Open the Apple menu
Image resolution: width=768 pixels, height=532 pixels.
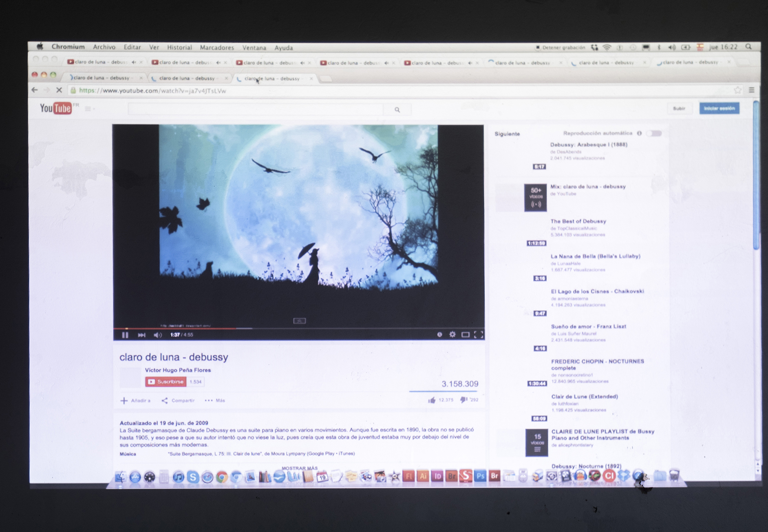(x=40, y=46)
